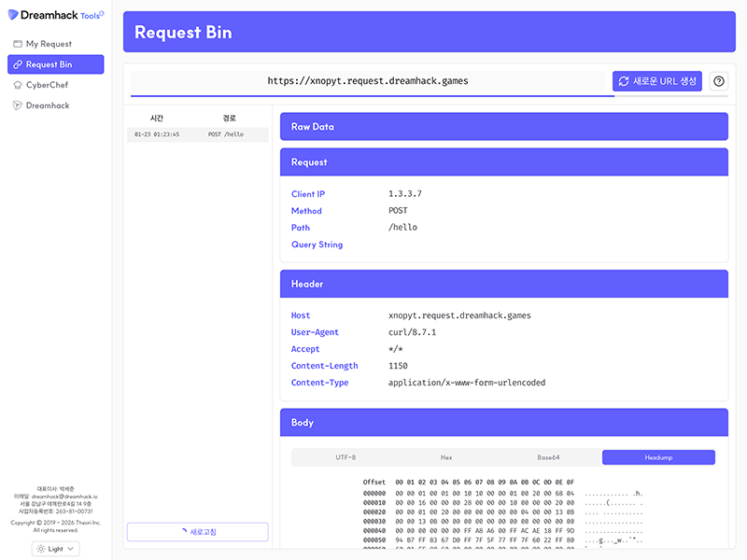The width and height of the screenshot is (747, 560).
Task: Collapse the Request section header
Action: pyautogui.click(x=504, y=161)
